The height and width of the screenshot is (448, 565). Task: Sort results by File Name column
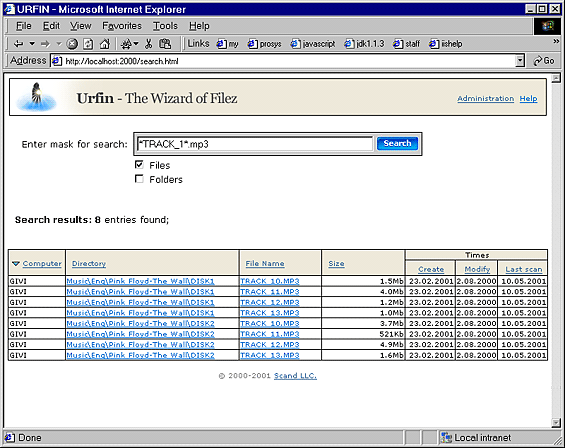[x=265, y=263]
